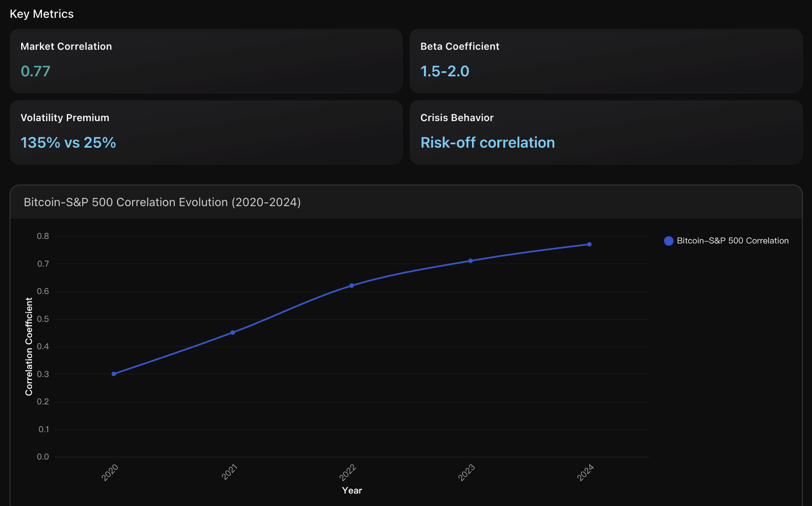Screen dimensions: 812x506
Task: Click the 0.3 y-axis tick label
Action: [43, 374]
